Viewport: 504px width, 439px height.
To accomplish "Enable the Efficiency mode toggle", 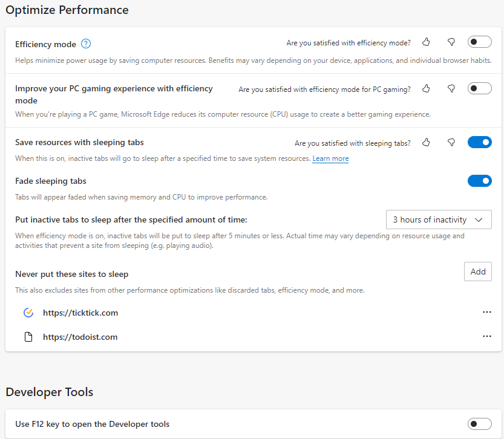I will pyautogui.click(x=479, y=42).
